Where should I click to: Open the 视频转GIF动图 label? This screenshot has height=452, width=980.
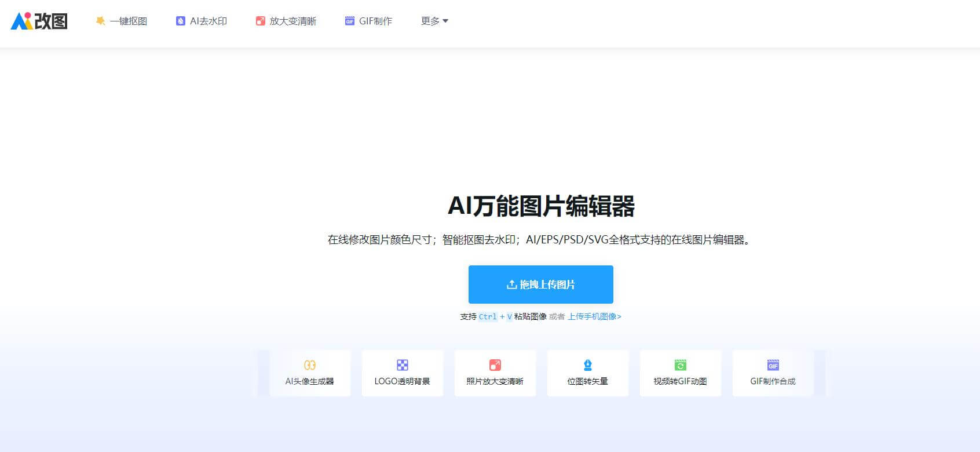coord(681,381)
